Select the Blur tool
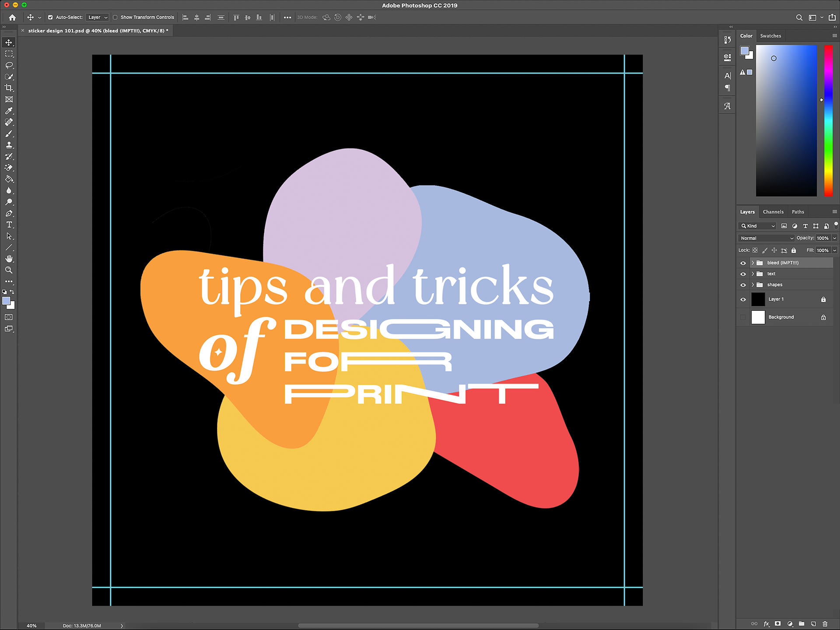Viewport: 840px width, 630px height. [x=9, y=190]
